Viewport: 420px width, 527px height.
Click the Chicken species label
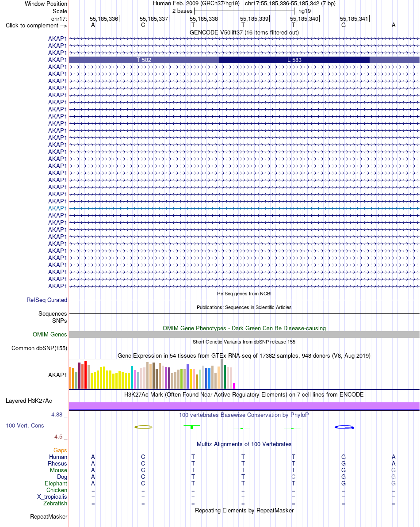[57, 490]
